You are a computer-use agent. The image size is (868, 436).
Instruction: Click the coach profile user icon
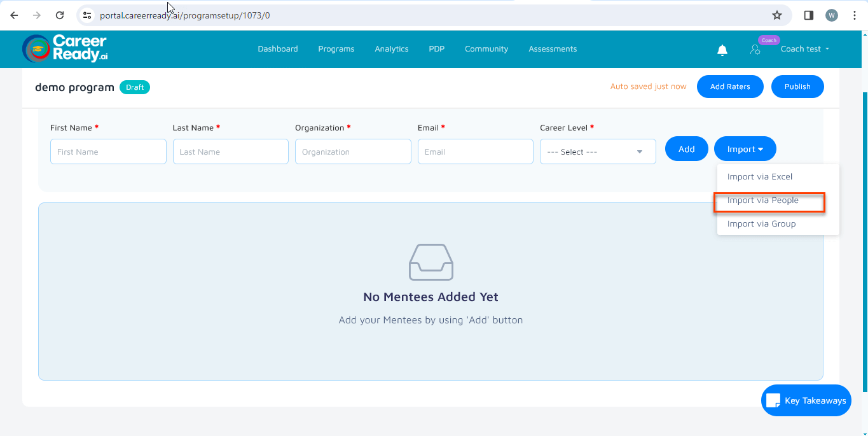[755, 50]
